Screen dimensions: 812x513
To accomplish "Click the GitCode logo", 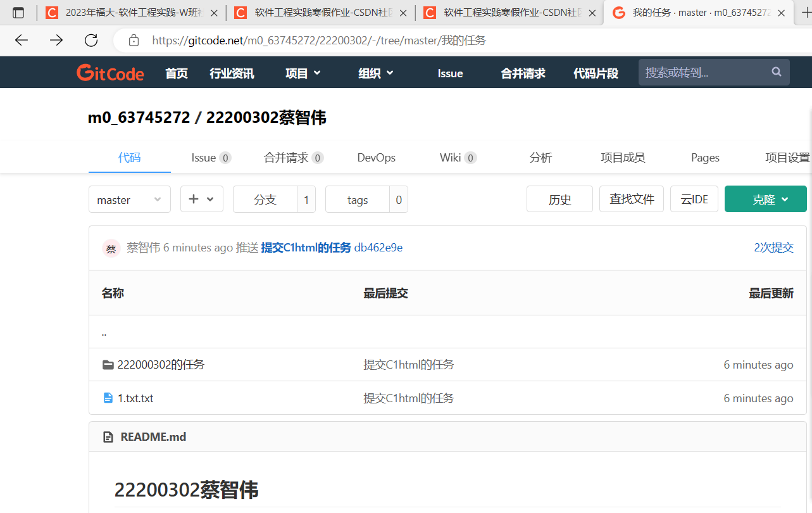I will tap(110, 73).
